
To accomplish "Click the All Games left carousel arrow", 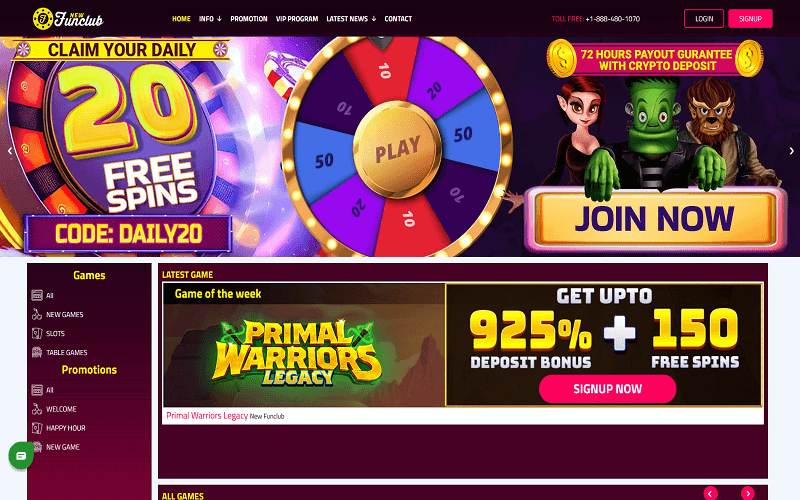I will pos(710,493).
